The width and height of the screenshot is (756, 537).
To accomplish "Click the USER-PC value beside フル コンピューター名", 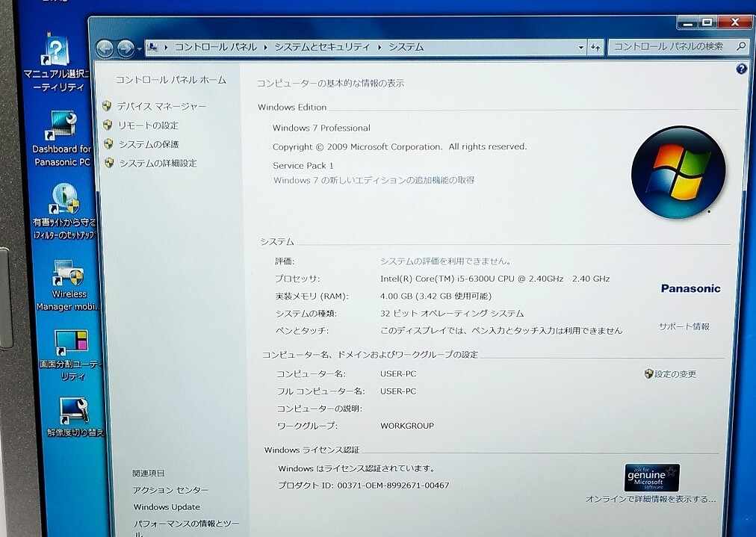I will pyautogui.click(x=398, y=391).
